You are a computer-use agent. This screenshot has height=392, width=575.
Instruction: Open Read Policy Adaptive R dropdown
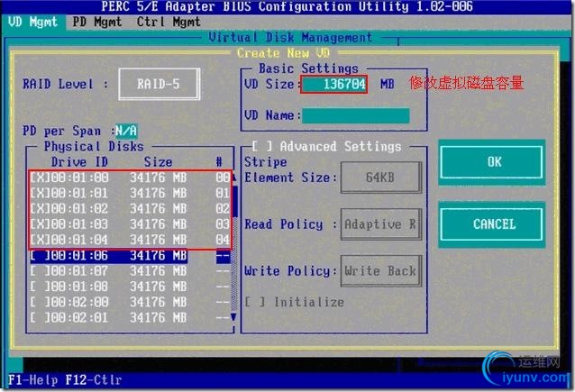coord(380,224)
